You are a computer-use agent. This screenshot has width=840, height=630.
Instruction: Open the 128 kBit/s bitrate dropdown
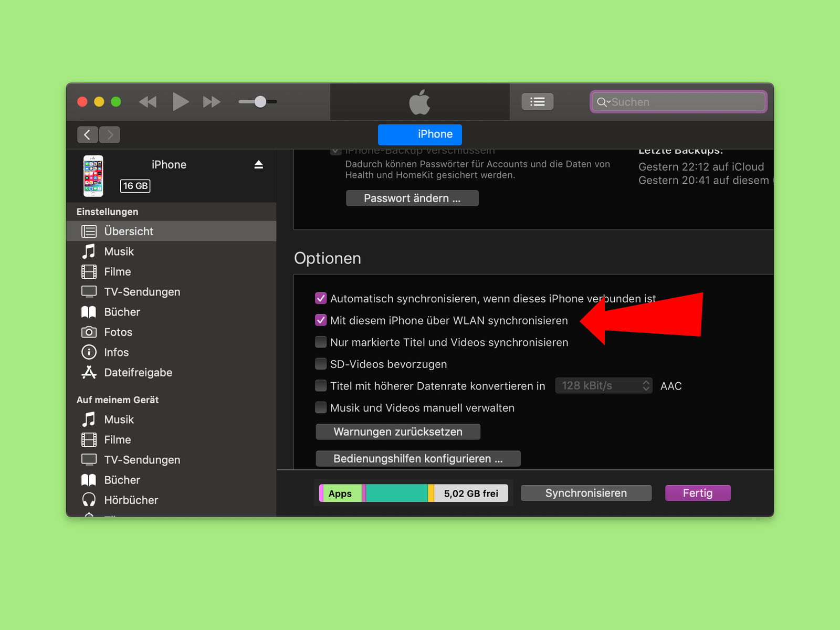(x=604, y=386)
